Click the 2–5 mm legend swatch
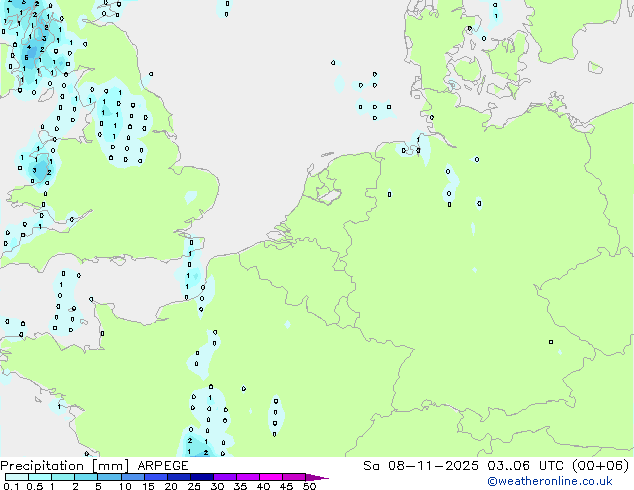 pos(86,477)
